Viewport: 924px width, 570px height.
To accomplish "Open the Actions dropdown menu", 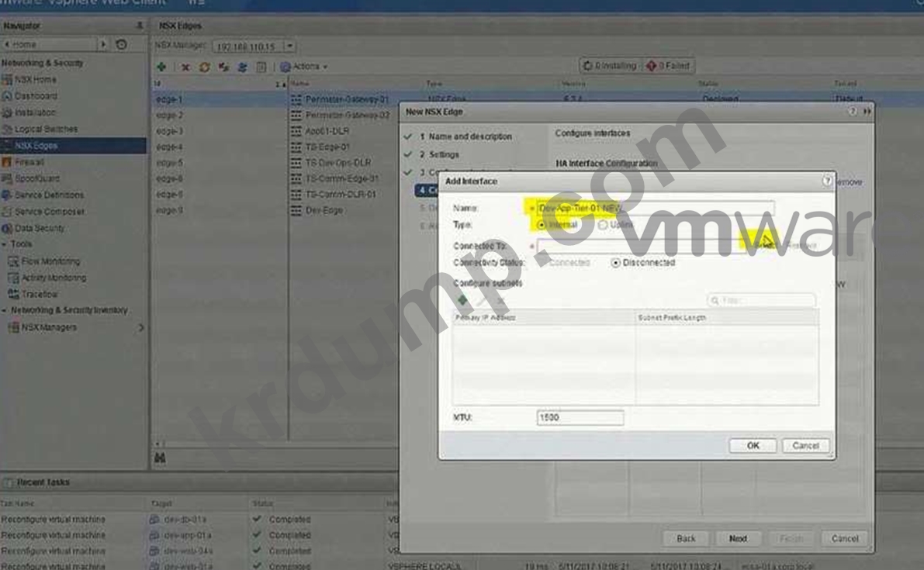I will pos(305,67).
